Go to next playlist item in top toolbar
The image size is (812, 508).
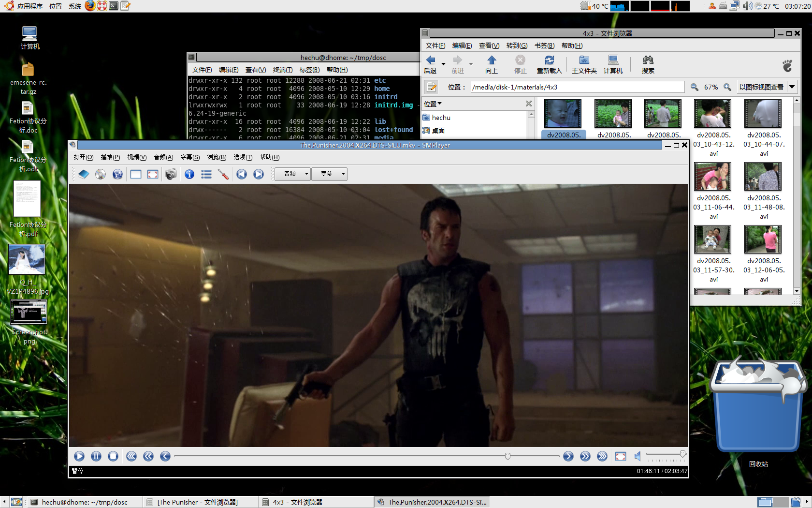tap(259, 174)
